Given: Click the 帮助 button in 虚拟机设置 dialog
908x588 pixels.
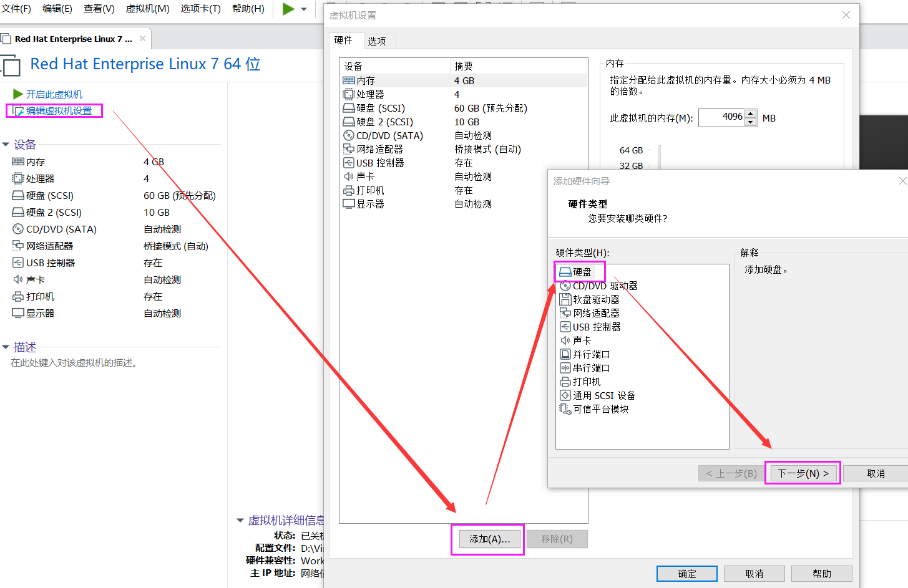Looking at the screenshot, I should pos(822,574).
